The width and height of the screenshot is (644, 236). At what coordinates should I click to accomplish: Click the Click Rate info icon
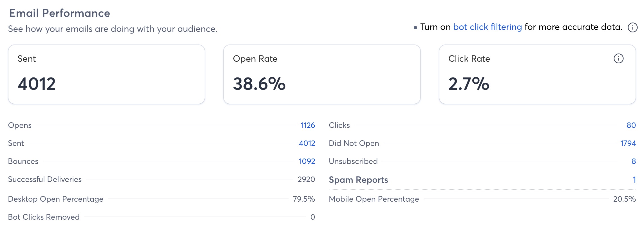coord(618,59)
